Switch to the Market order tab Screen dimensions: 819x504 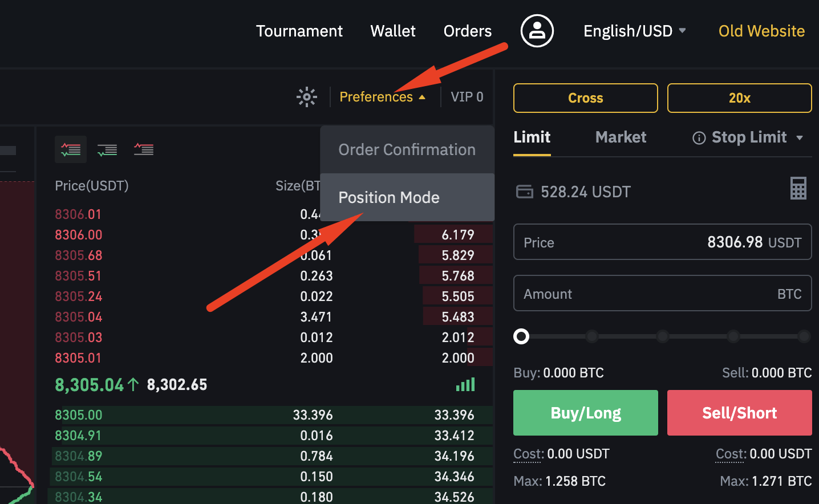[x=621, y=137]
